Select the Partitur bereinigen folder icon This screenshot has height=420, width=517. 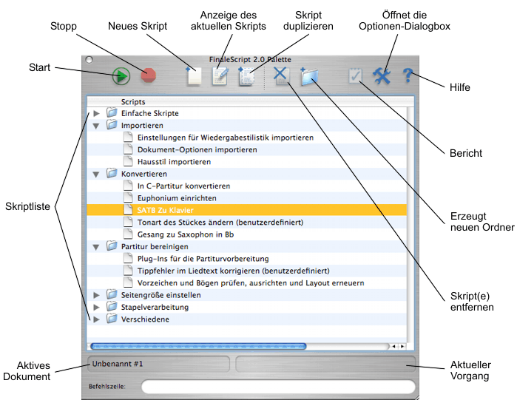[x=112, y=246]
